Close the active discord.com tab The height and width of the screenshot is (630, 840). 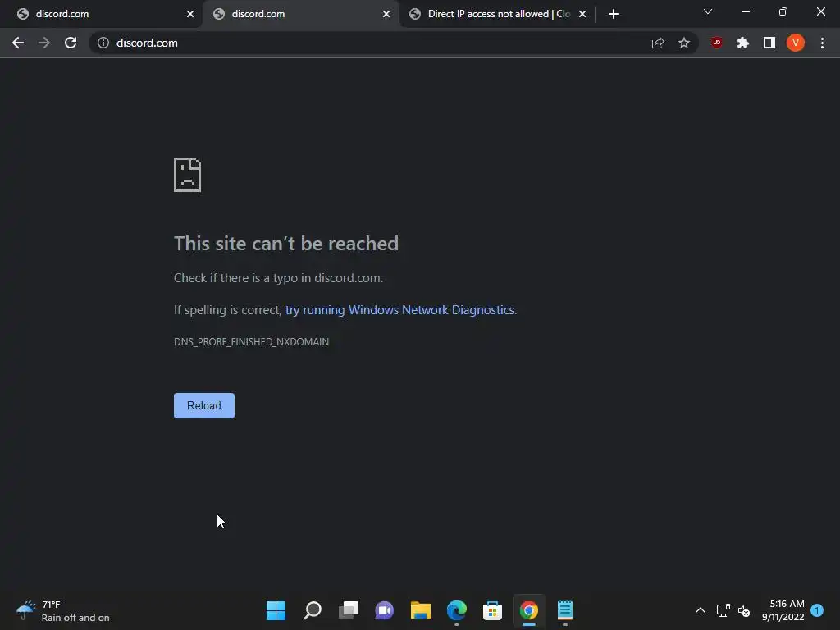tap(386, 14)
